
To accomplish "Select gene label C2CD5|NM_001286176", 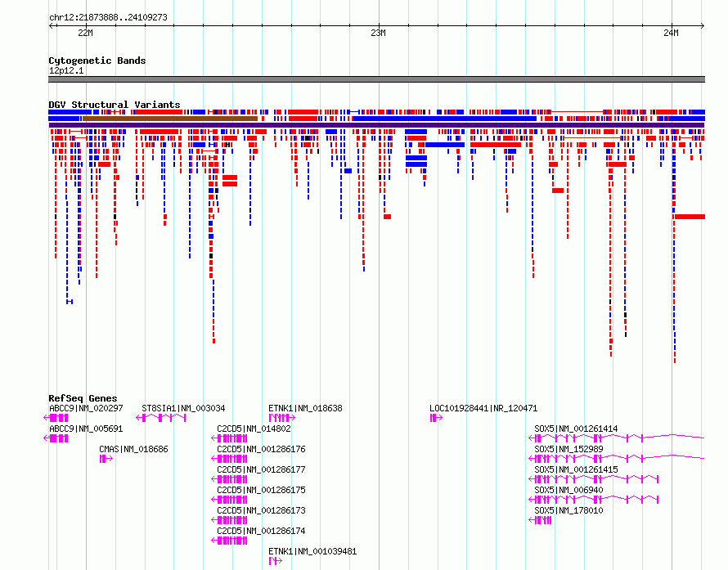I will 262,449.
